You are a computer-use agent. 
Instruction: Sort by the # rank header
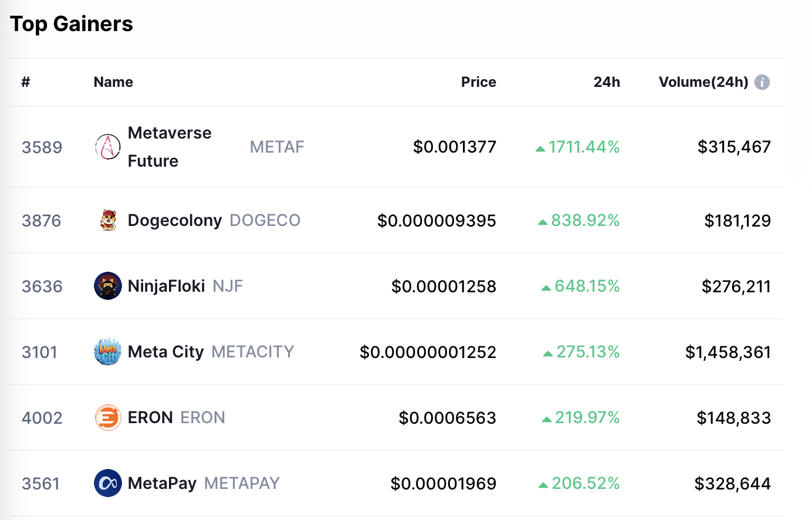click(26, 82)
